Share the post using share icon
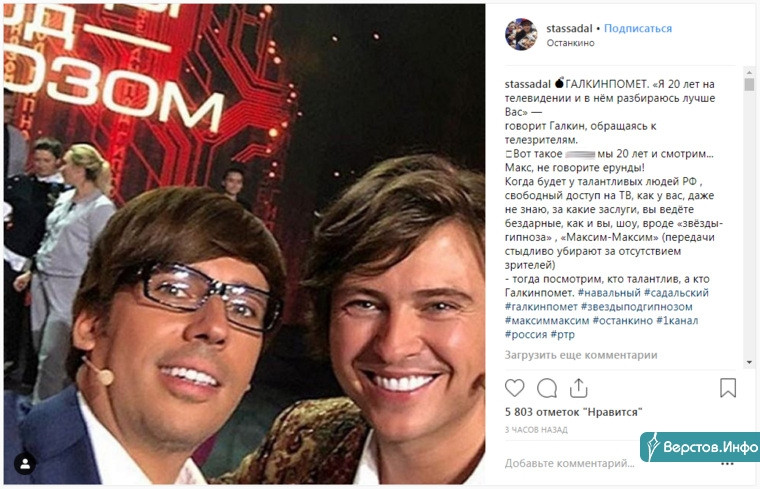 [x=579, y=388]
